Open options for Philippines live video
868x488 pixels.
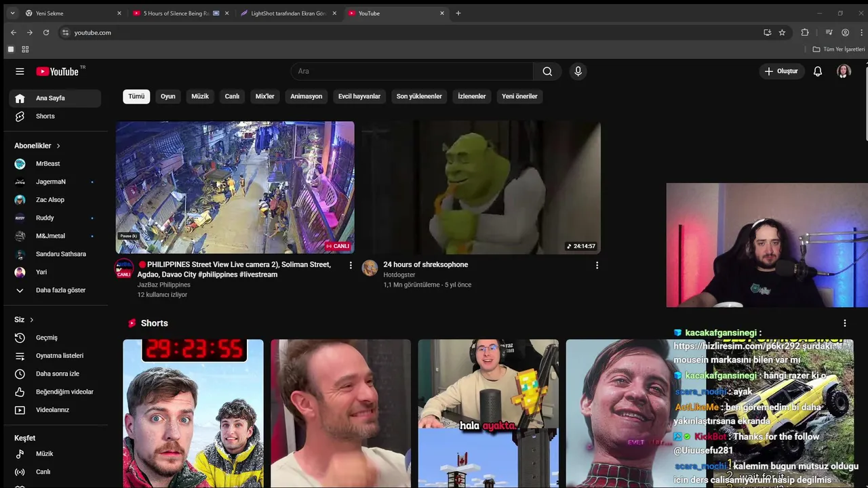click(x=351, y=265)
